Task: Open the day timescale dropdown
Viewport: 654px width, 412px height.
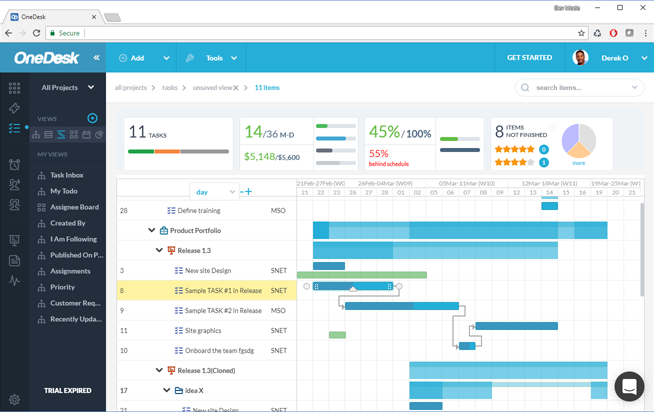Action: tap(214, 191)
